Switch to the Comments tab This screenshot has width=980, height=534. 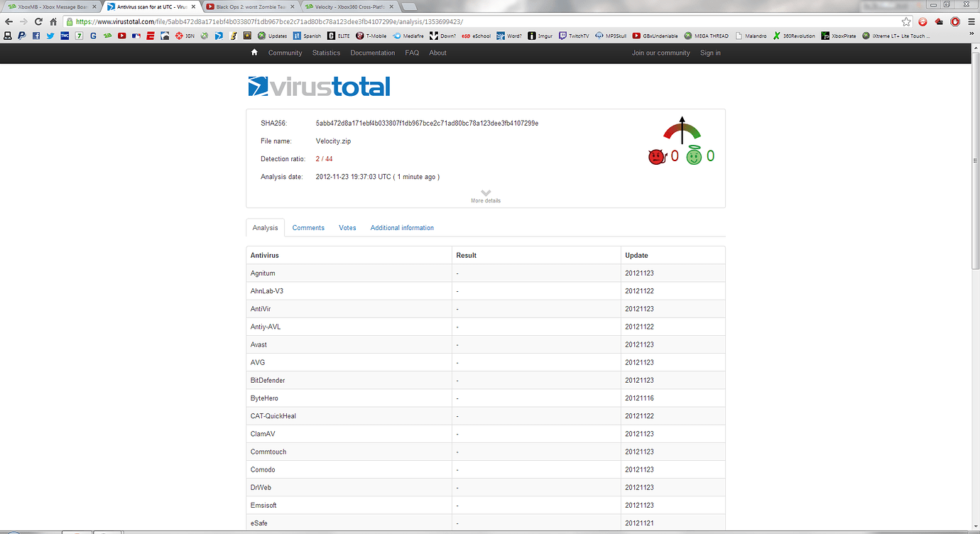(x=308, y=228)
